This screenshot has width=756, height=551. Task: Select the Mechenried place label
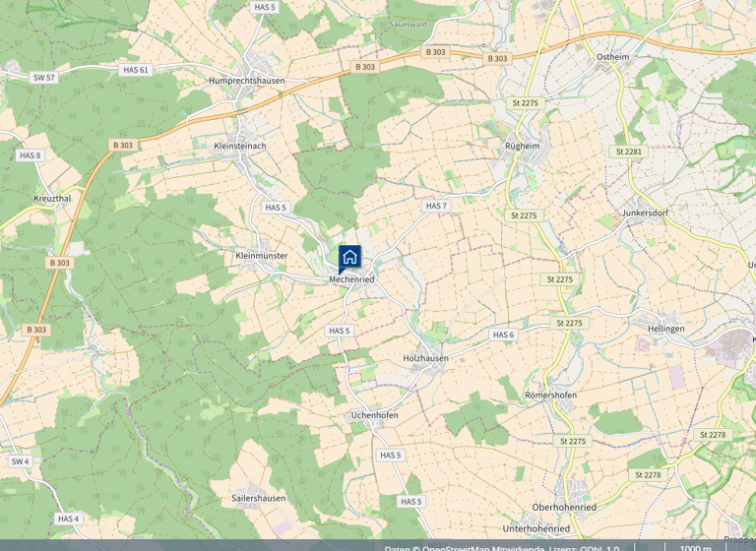[351, 279]
